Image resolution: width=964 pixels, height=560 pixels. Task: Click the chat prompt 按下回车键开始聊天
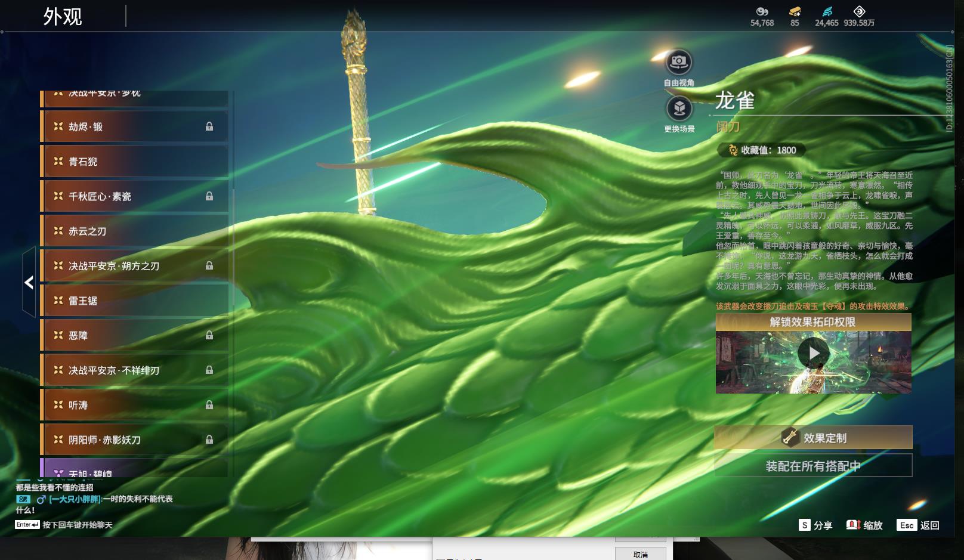(78, 525)
